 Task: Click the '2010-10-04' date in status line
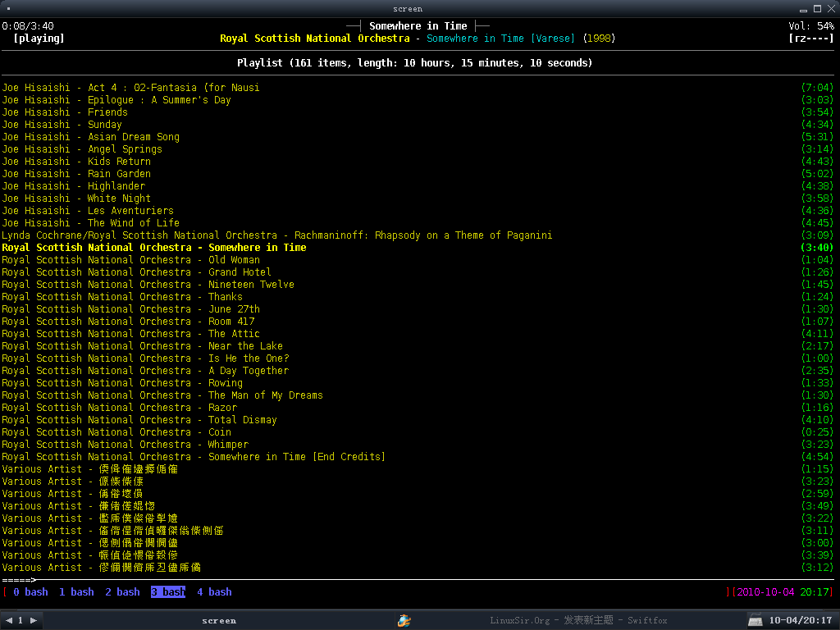click(765, 592)
